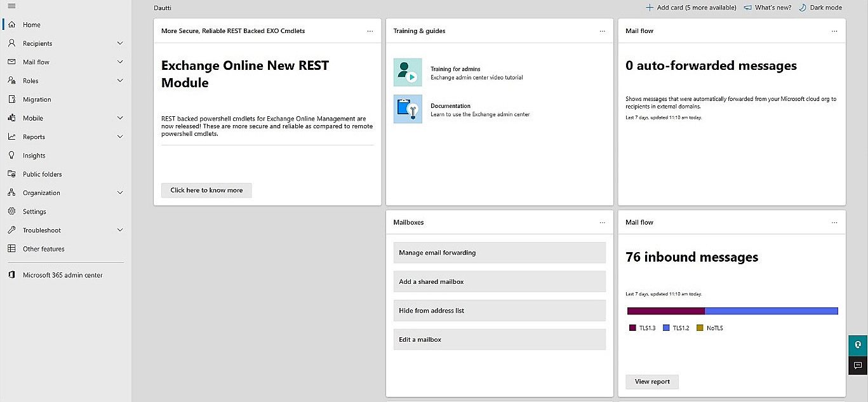Click the Home house icon
Screen dimensions: 868x402
pos(11,25)
